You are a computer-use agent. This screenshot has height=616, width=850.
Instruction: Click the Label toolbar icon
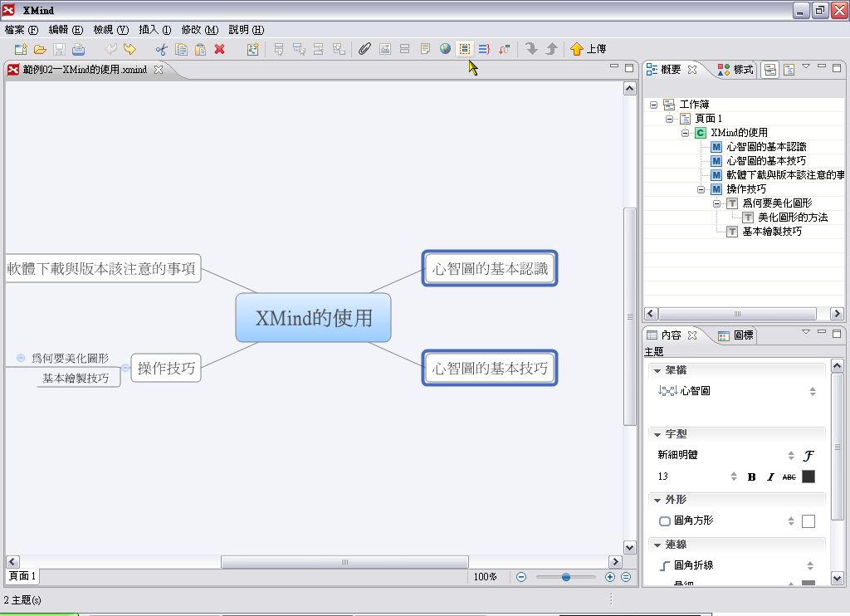pos(404,49)
